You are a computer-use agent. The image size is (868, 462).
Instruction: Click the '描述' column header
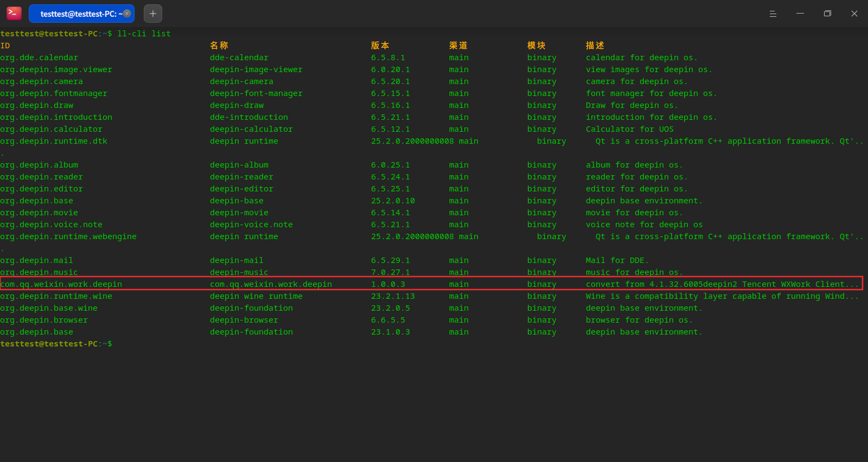click(595, 46)
